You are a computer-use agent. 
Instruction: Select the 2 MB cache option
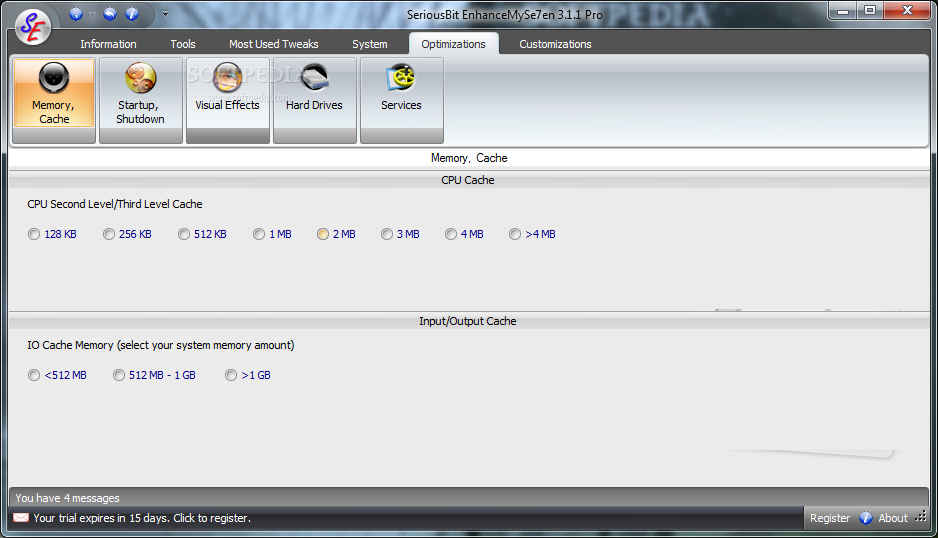(x=336, y=234)
